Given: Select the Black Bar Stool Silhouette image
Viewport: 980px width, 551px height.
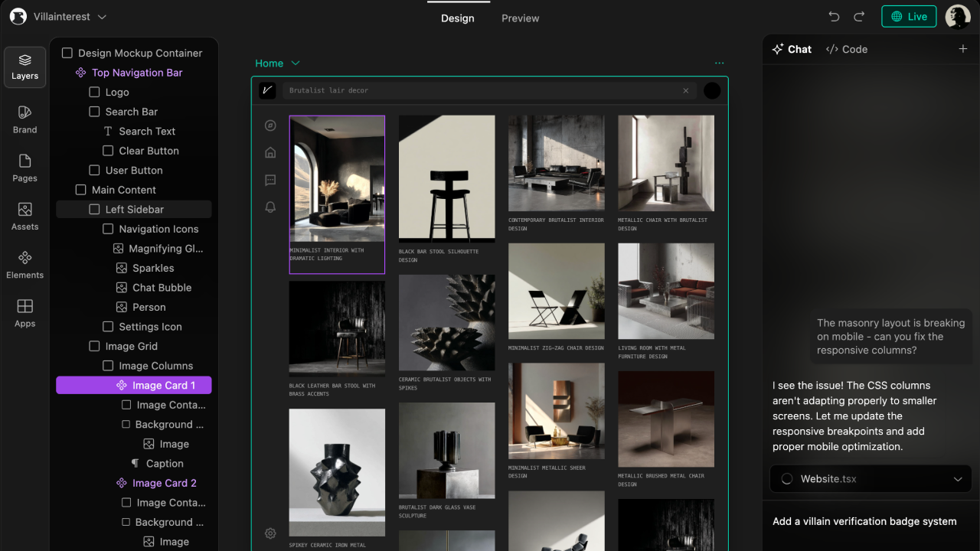Looking at the screenshot, I should [447, 179].
